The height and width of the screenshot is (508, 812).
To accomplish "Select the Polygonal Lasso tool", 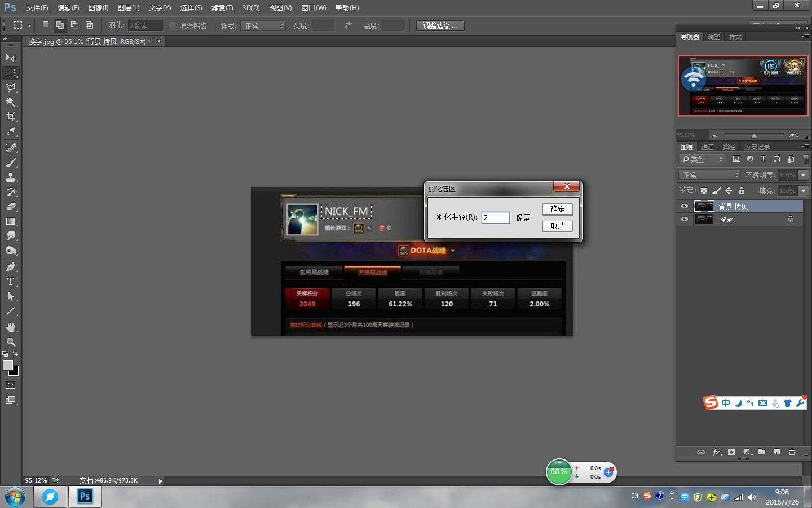I will (x=11, y=87).
